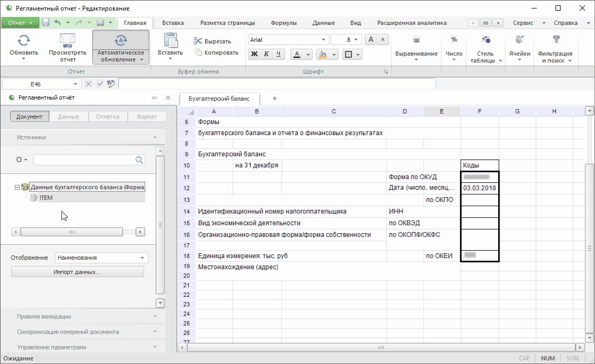595x364 pixels.
Task: Click the cell borders icon
Action: [348, 55]
